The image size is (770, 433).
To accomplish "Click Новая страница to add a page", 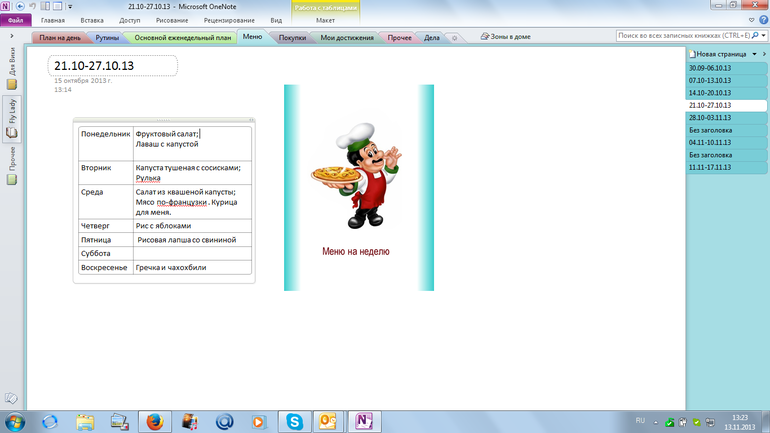I will tap(719, 53).
